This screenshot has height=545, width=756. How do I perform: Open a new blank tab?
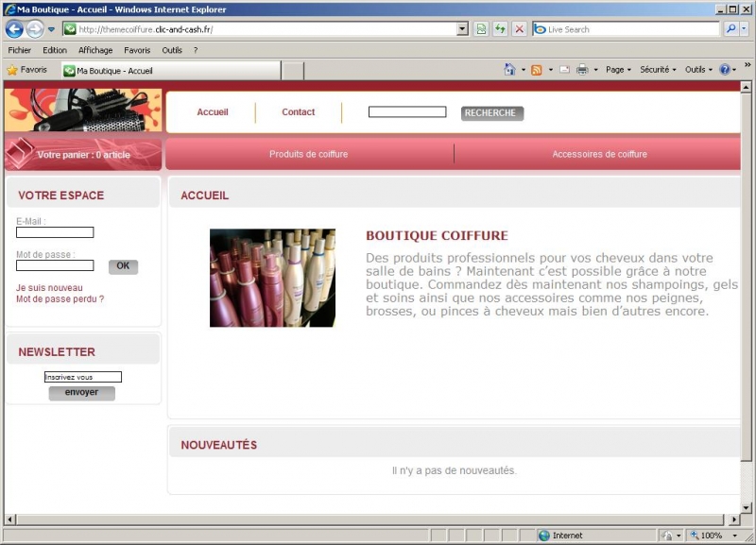[293, 71]
